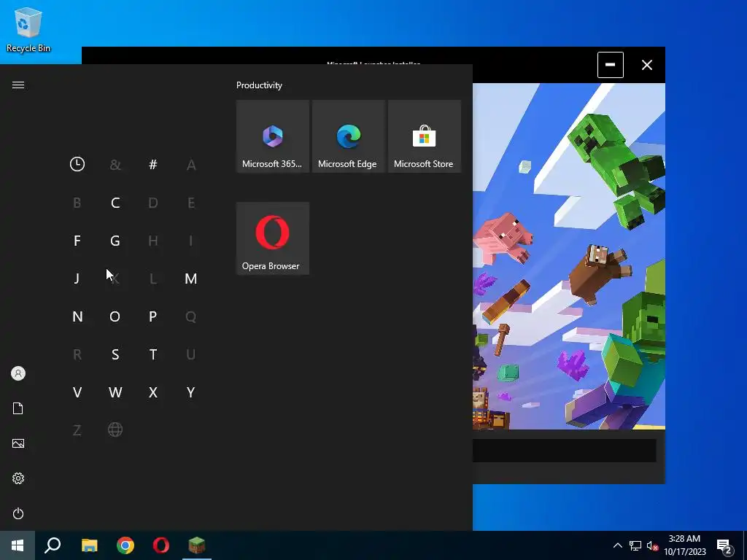Open the clock and date flyout
Screen dimensions: 747x560
(x=684, y=545)
